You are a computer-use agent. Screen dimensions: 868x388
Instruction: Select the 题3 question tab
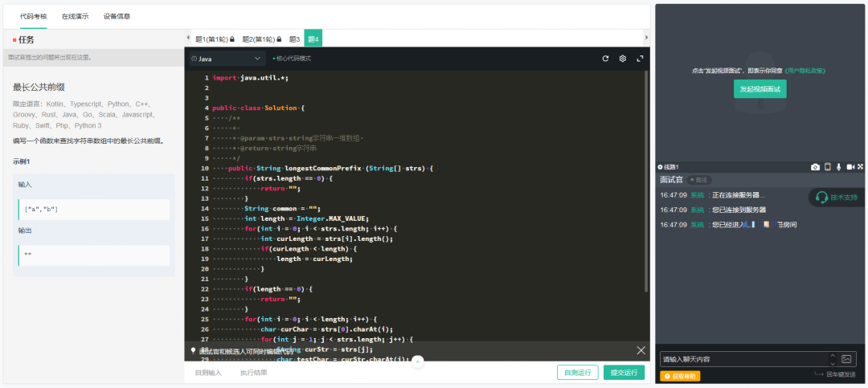coord(294,39)
